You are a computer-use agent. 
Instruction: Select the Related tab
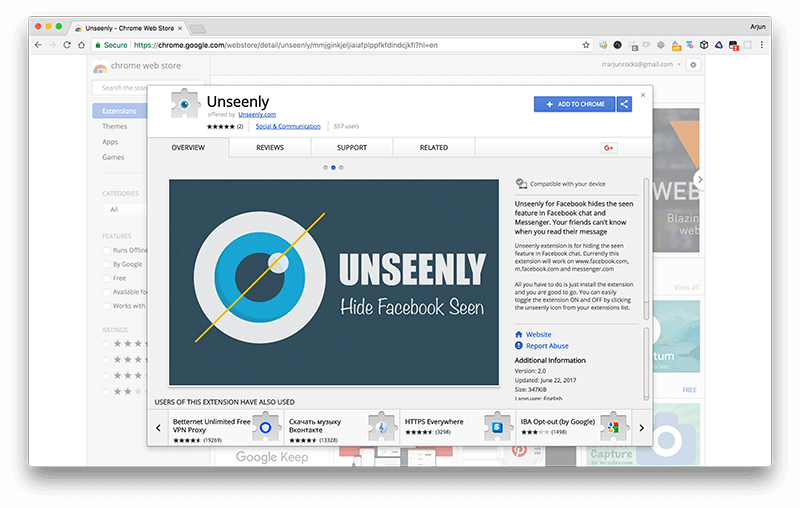pyautogui.click(x=433, y=148)
